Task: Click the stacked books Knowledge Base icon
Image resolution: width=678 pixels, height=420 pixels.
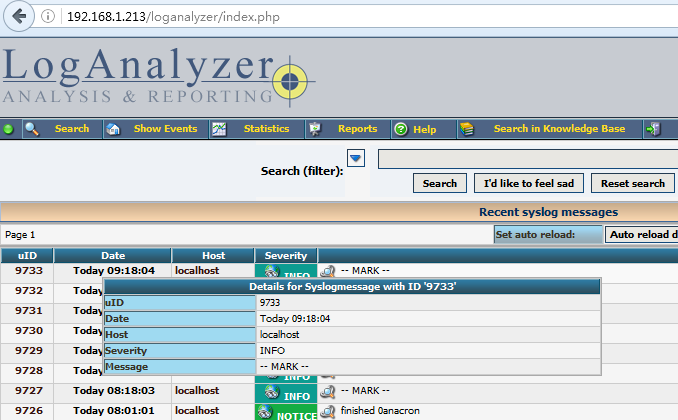Action: click(467, 129)
